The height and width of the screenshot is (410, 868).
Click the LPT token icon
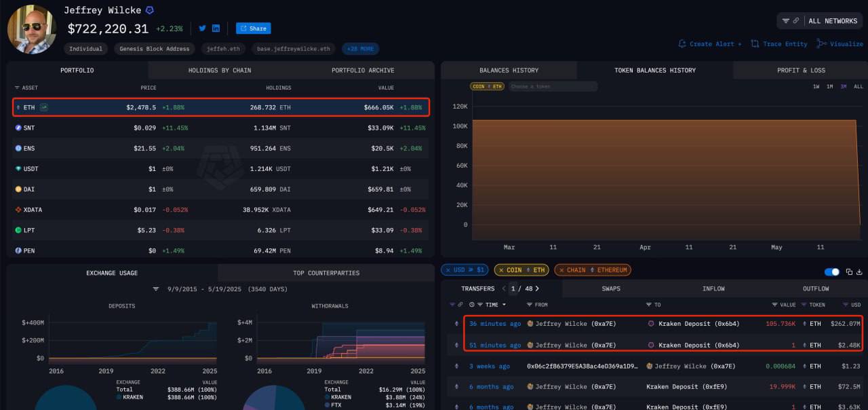coord(18,230)
